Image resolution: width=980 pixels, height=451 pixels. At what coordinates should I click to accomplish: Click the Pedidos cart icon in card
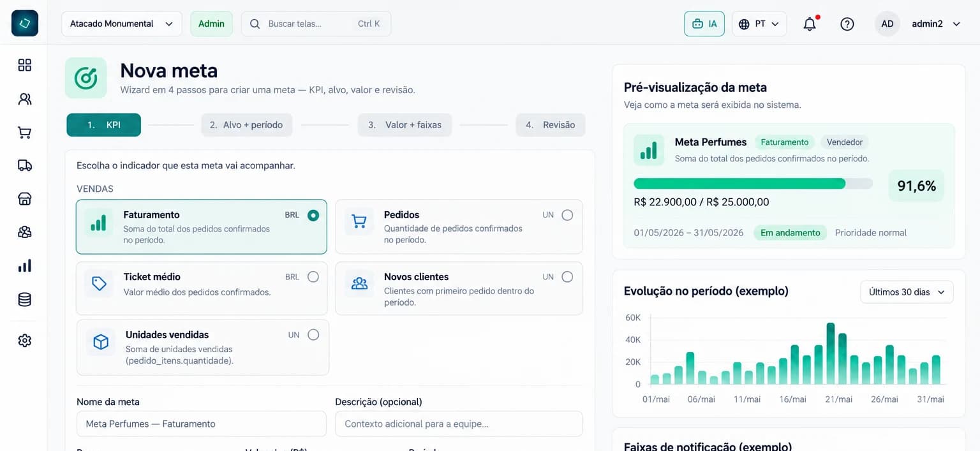(359, 221)
